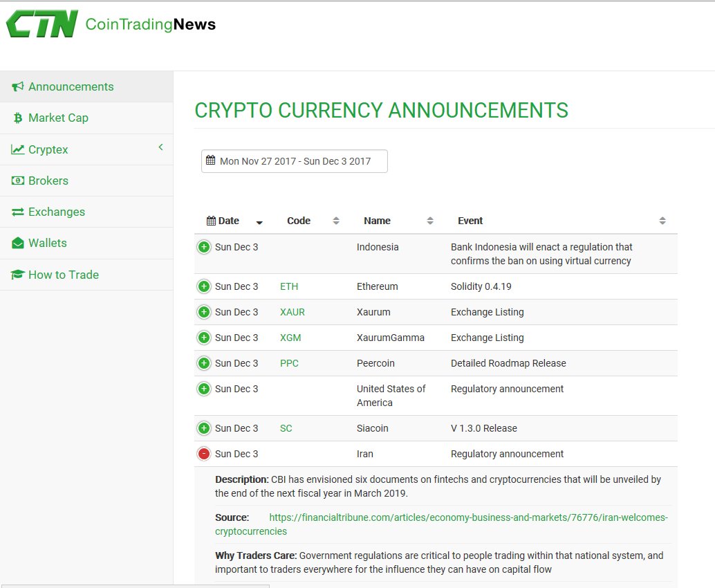Click the CTN logo in the header
715x588 pixels.
(42, 24)
